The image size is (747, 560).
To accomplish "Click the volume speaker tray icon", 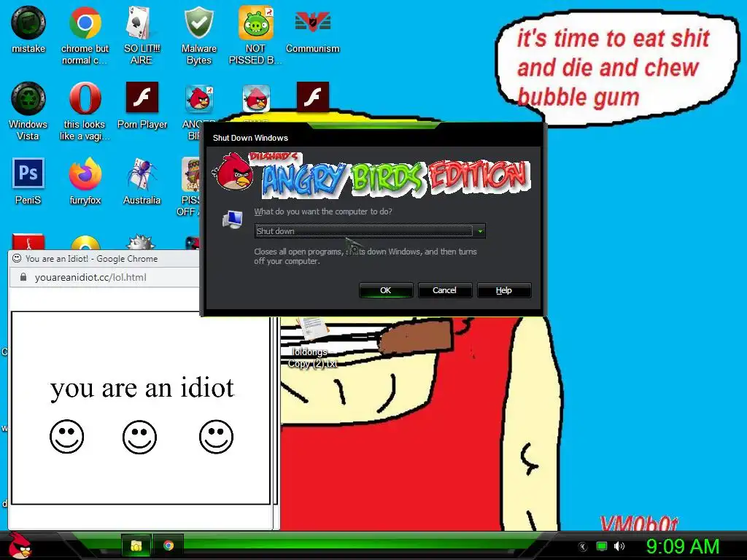I will pyautogui.click(x=619, y=546).
